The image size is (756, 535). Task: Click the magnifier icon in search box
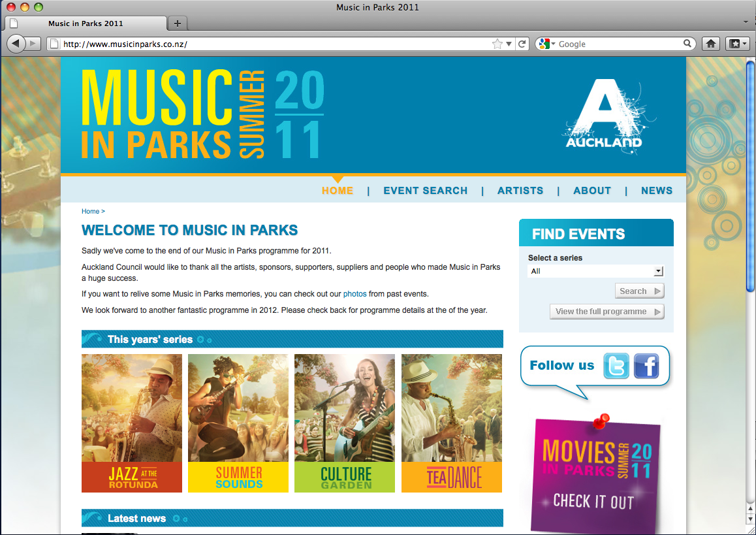pos(687,43)
